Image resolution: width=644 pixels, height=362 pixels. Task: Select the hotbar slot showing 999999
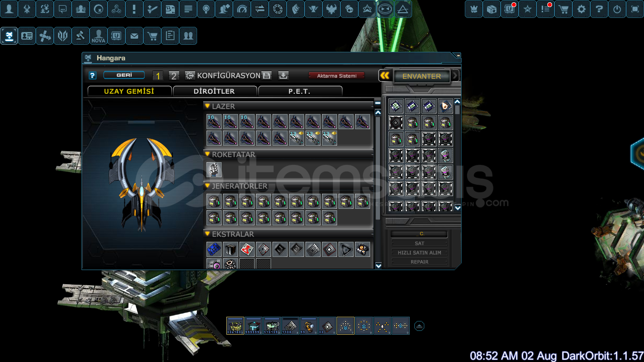pyautogui.click(x=254, y=326)
